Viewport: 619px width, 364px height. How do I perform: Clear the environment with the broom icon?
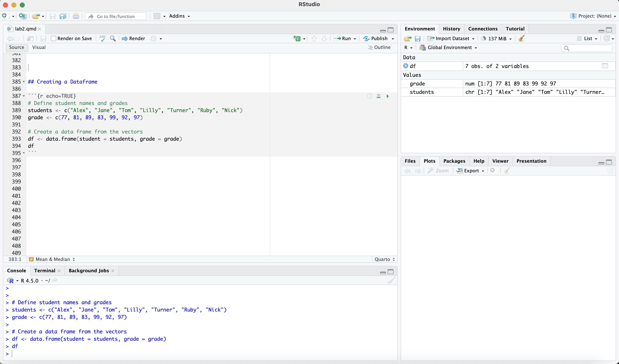521,38
